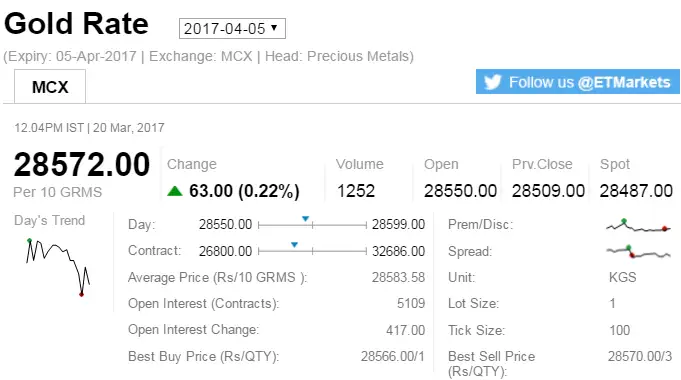Click the Day range blue marker
Image resolution: width=681 pixels, height=380 pixels.
[x=305, y=218]
